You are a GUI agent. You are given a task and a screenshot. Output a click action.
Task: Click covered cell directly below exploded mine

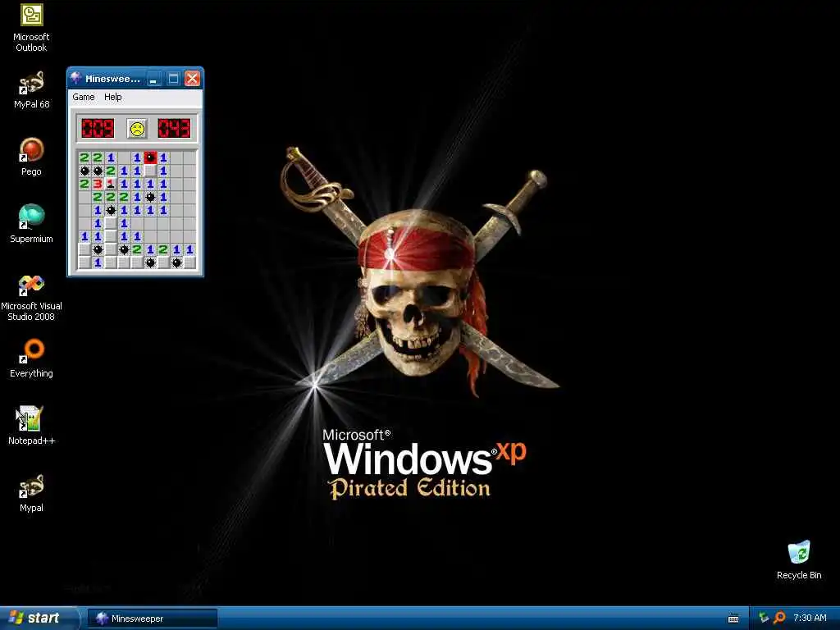pos(151,171)
